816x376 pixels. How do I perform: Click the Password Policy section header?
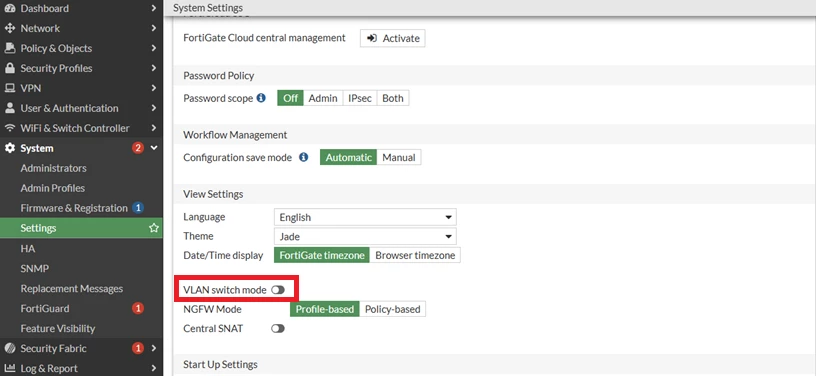tap(219, 75)
